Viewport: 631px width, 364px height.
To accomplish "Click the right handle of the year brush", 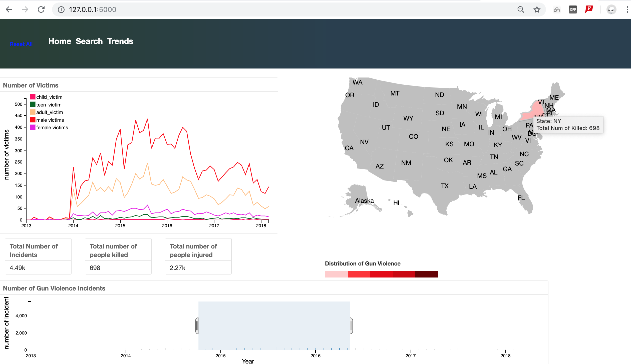I will (x=351, y=326).
